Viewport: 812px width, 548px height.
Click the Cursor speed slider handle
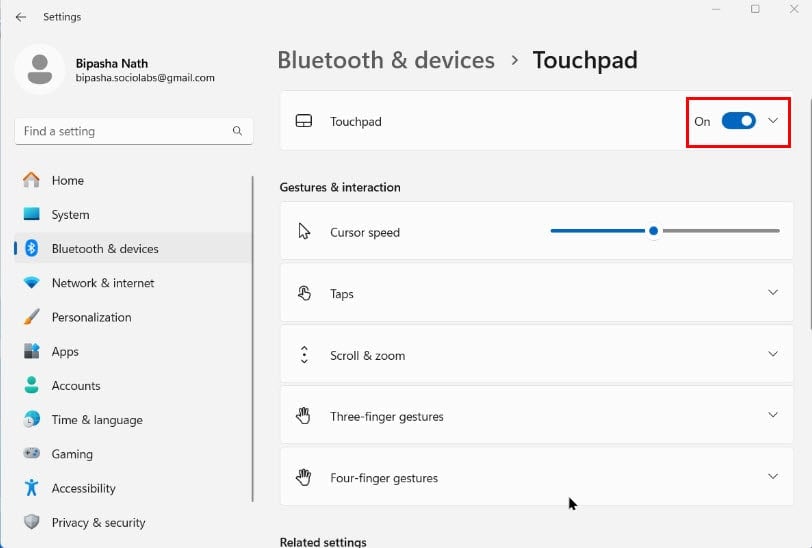(654, 231)
